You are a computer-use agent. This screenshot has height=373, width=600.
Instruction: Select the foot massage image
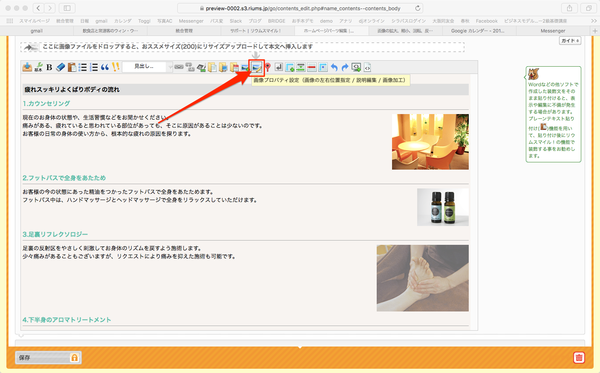(x=422, y=278)
